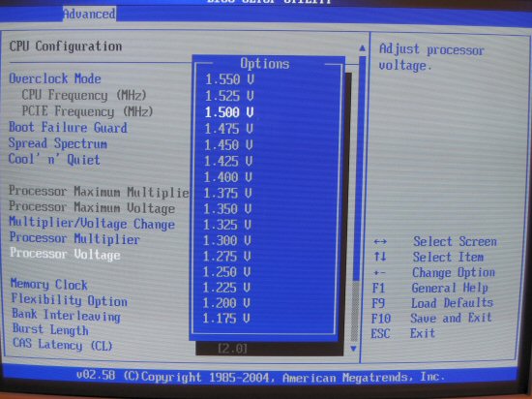Toggle the Spread Spectrum setting
Screen dimensions: 532x399
point(58,143)
